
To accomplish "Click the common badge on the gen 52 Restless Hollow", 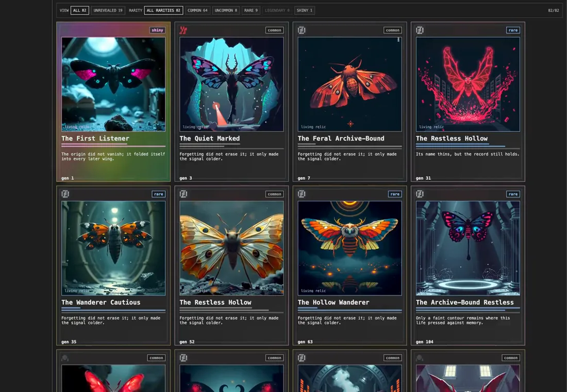I will (274, 194).
